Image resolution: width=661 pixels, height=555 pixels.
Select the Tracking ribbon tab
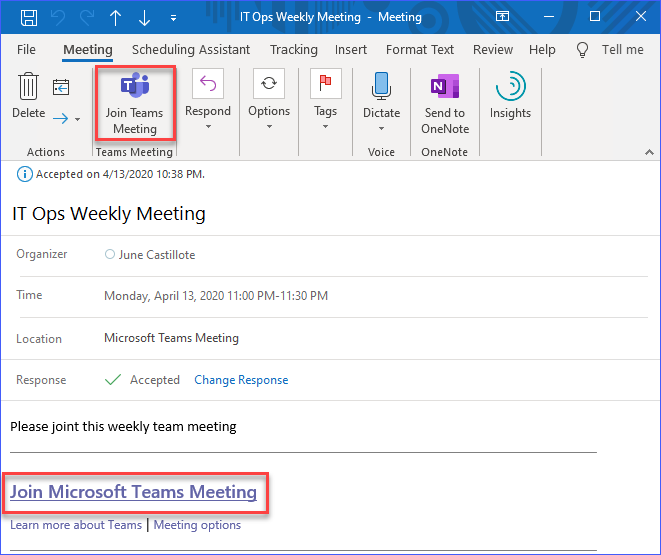[x=293, y=50]
